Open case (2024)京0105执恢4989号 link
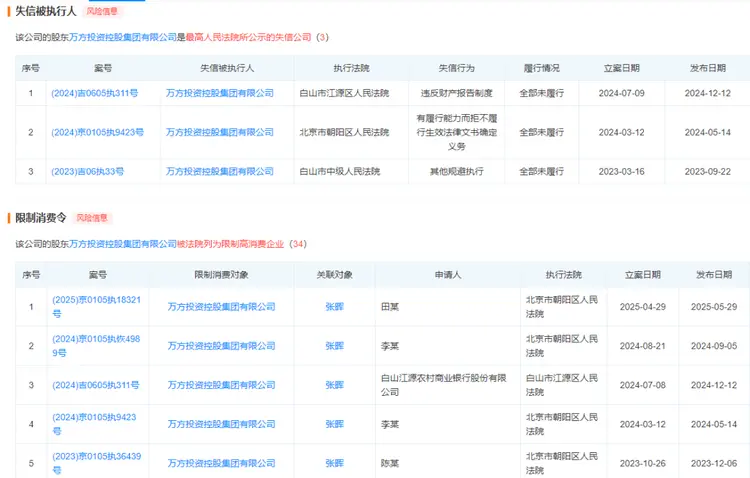Screen dimensions: 750x478 click(97, 346)
